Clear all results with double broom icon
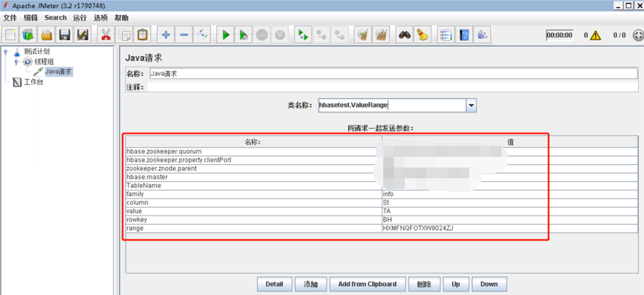644x295 pixels. (380, 35)
